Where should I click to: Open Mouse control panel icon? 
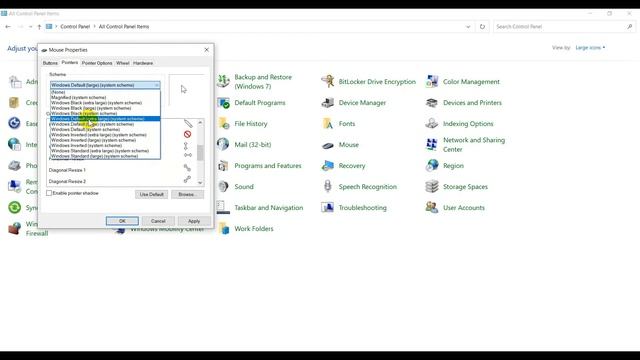(328, 145)
